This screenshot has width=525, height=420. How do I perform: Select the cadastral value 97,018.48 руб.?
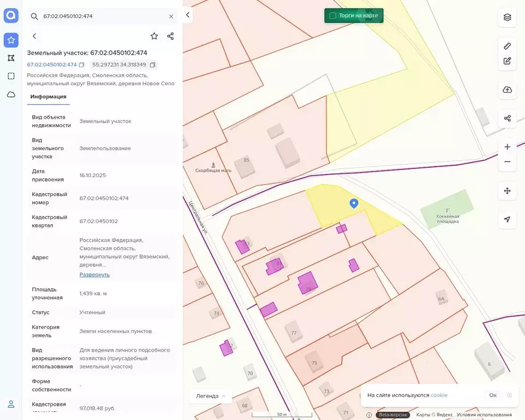pos(97,409)
